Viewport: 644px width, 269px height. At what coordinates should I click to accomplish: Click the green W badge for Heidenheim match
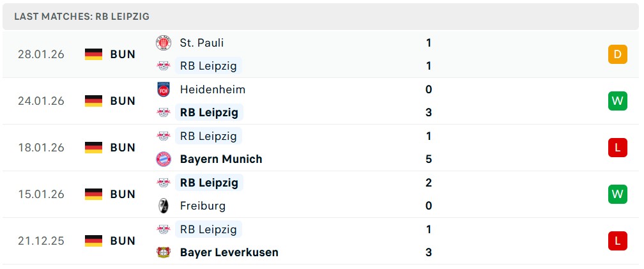tap(617, 101)
